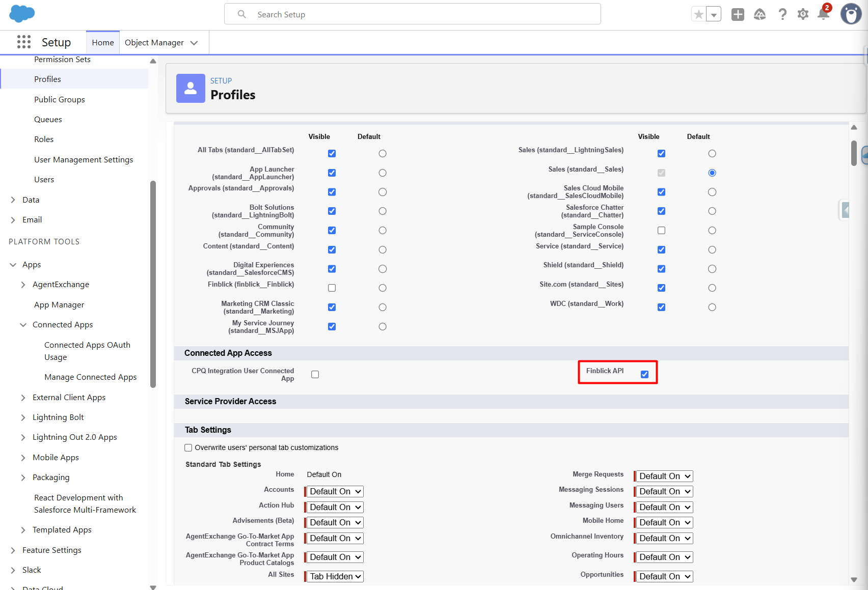Expand the AgentExchange node
The height and width of the screenshot is (590, 868).
pos(23,285)
